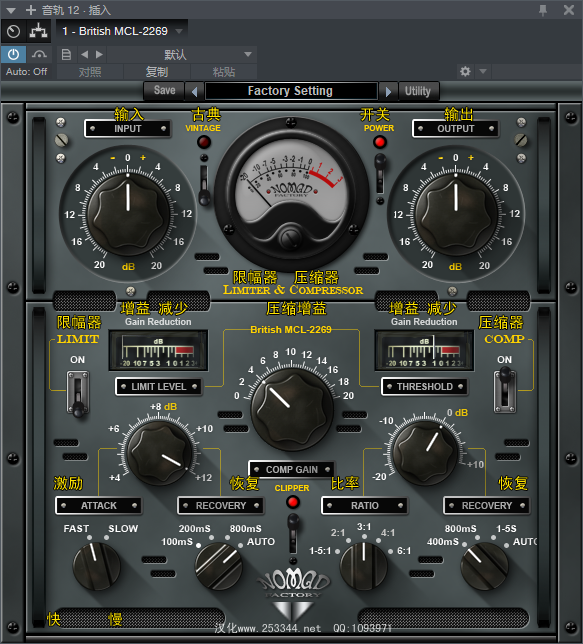Expand the arrow beside the gear icon
The image size is (583, 644).
483,71
